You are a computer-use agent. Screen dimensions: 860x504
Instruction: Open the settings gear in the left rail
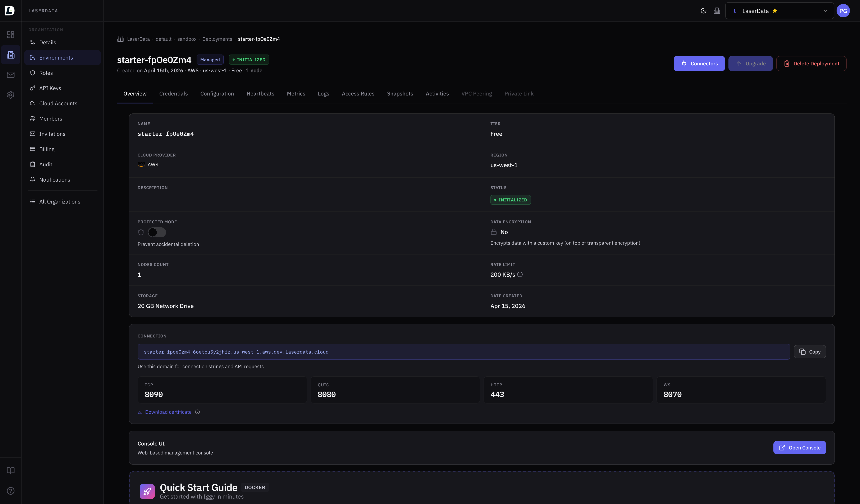[11, 95]
